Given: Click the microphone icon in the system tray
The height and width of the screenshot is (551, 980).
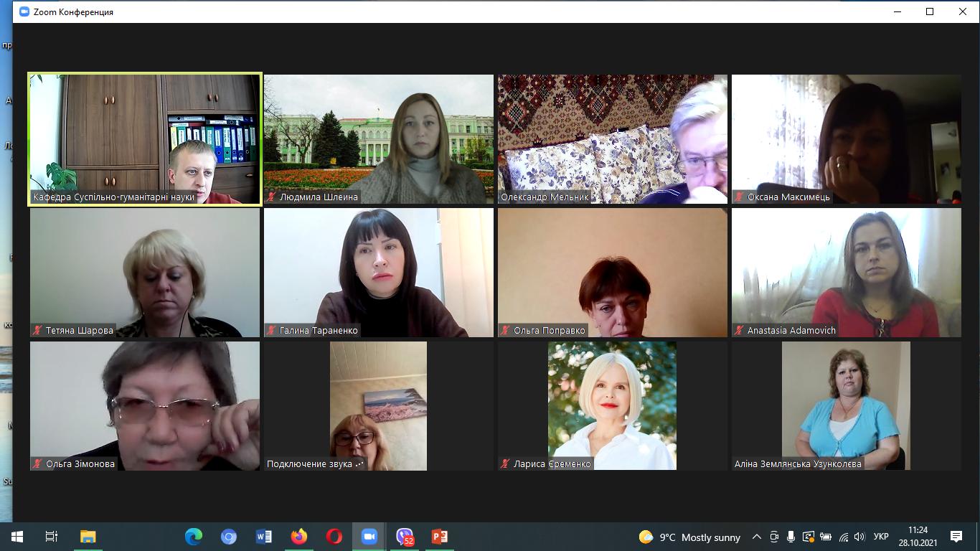Looking at the screenshot, I should (791, 537).
